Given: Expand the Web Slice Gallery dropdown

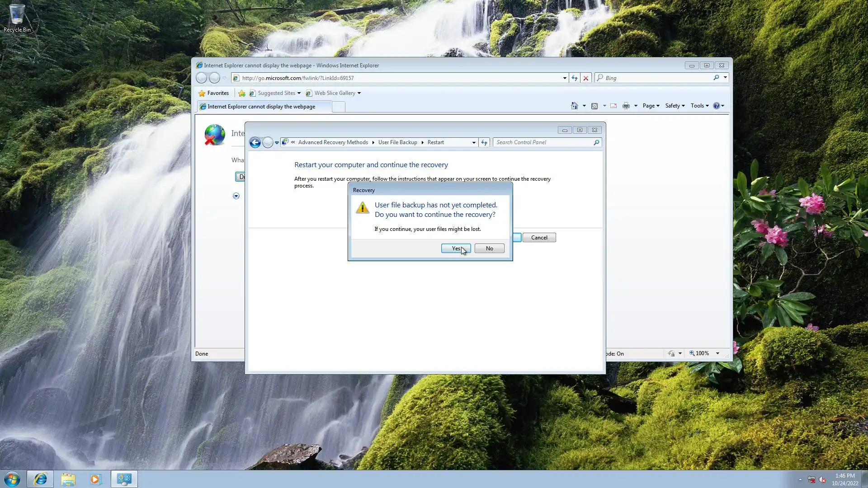Looking at the screenshot, I should click(x=359, y=93).
